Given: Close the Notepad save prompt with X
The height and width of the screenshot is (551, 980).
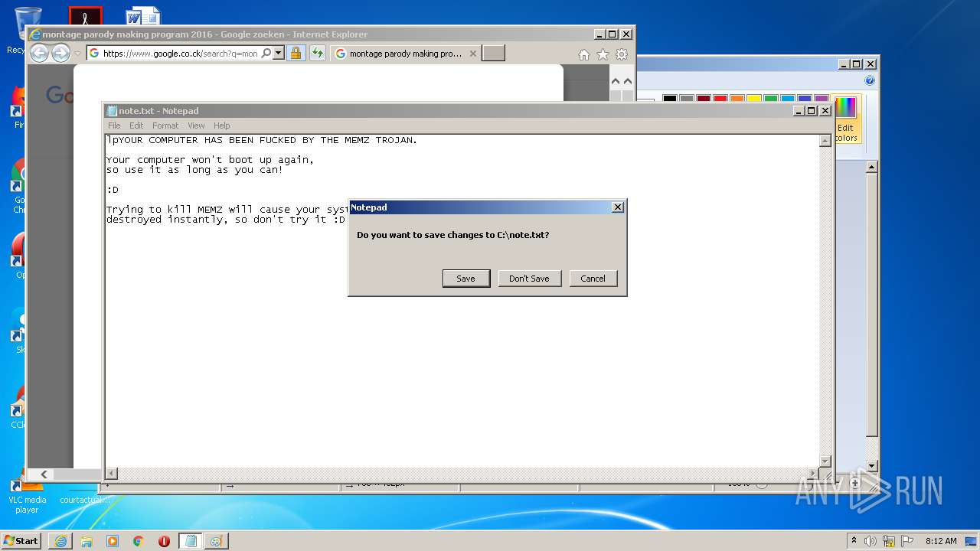Looking at the screenshot, I should pos(618,207).
